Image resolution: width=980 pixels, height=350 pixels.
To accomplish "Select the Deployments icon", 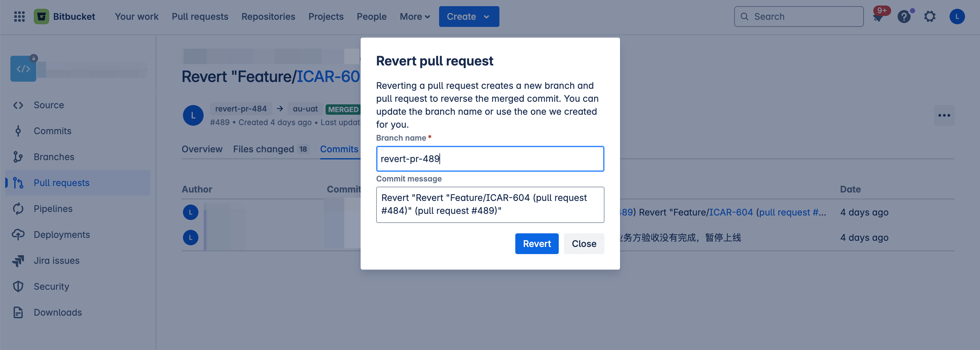I will 61,235.
